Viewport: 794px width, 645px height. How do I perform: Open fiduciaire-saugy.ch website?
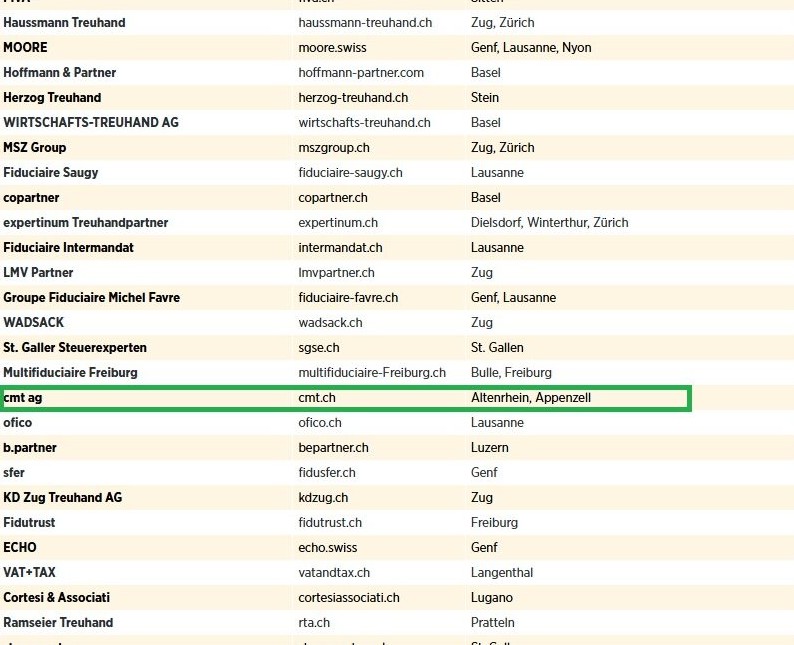pos(350,173)
